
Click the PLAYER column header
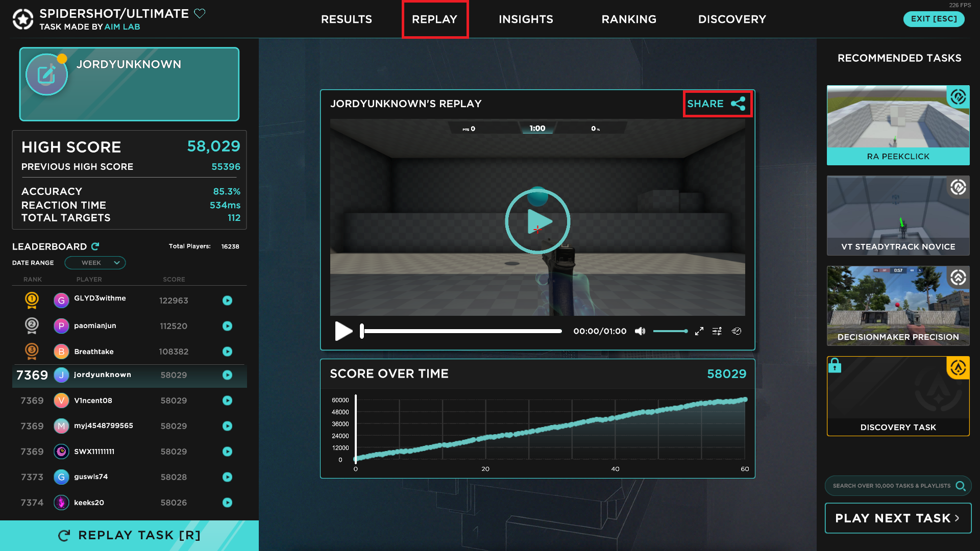(x=89, y=280)
